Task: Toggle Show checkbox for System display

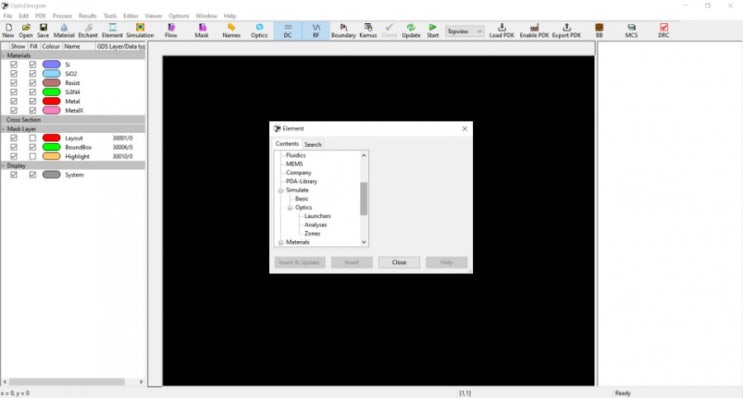Action: tap(14, 174)
